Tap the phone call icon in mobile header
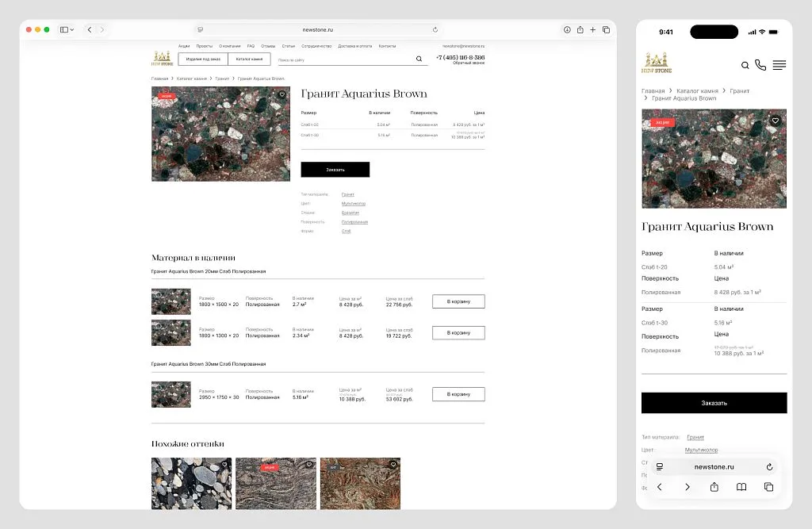This screenshot has width=812, height=529. coord(760,65)
